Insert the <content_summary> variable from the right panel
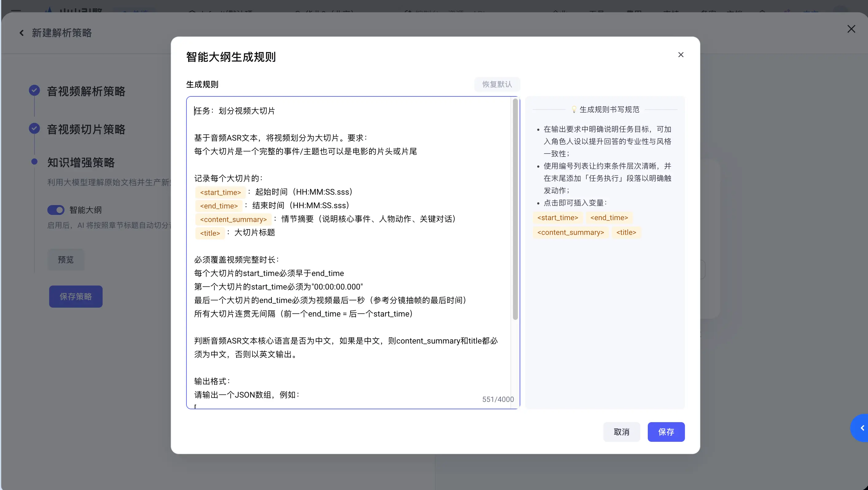This screenshot has height=490, width=868. pyautogui.click(x=570, y=232)
